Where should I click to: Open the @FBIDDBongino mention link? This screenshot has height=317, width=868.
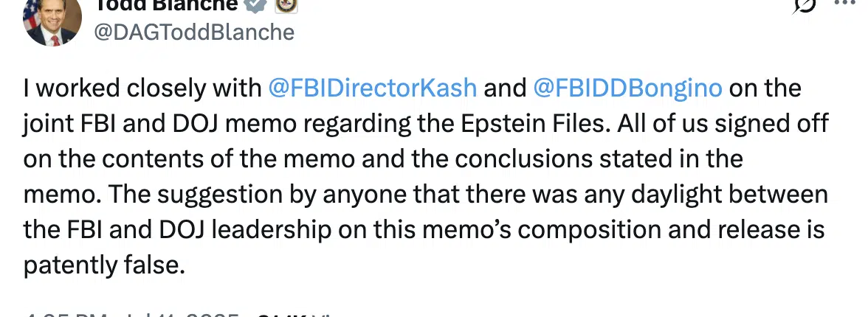point(627,88)
